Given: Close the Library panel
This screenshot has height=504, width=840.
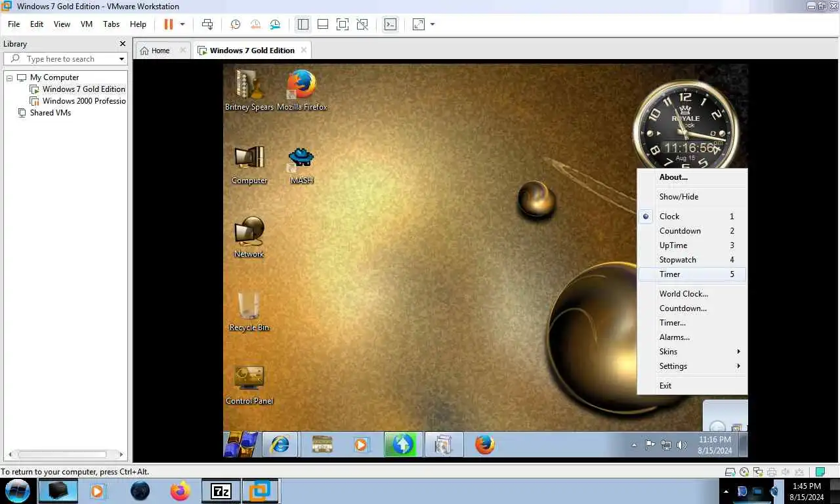Looking at the screenshot, I should 122,44.
